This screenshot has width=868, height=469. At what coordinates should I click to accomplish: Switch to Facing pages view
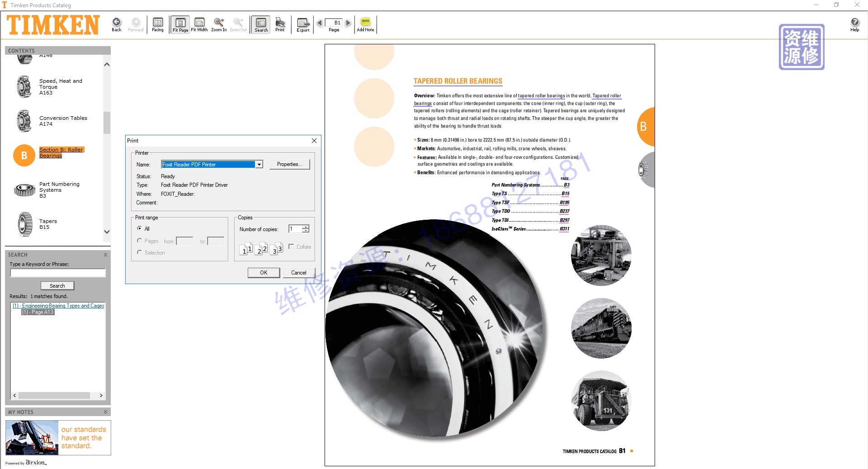158,23
